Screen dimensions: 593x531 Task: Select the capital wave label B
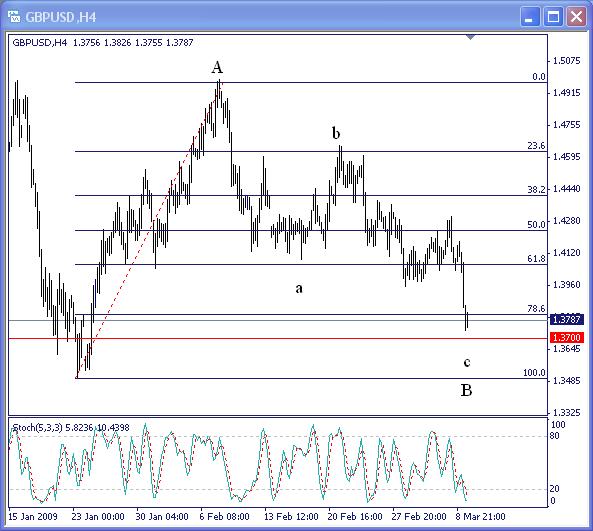[x=466, y=390]
